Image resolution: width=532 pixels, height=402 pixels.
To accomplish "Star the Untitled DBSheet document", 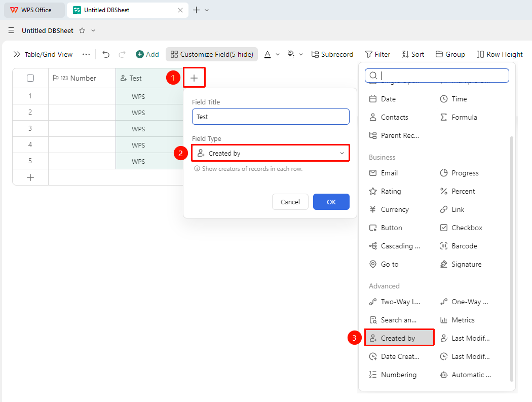I will [82, 30].
